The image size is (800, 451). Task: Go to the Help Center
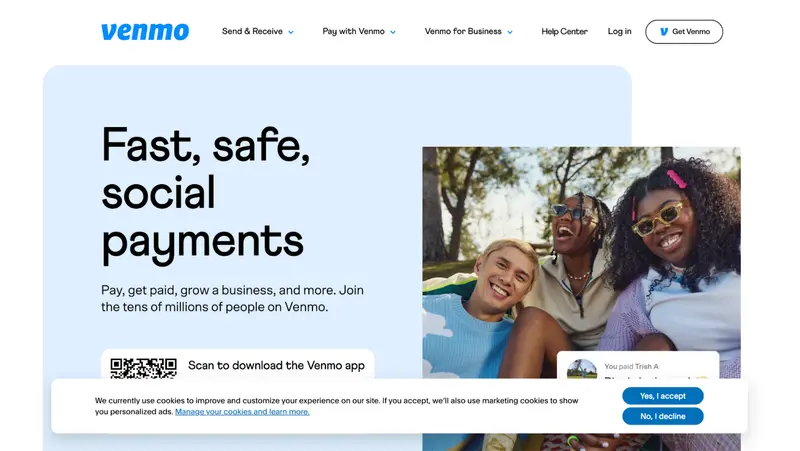tap(564, 32)
